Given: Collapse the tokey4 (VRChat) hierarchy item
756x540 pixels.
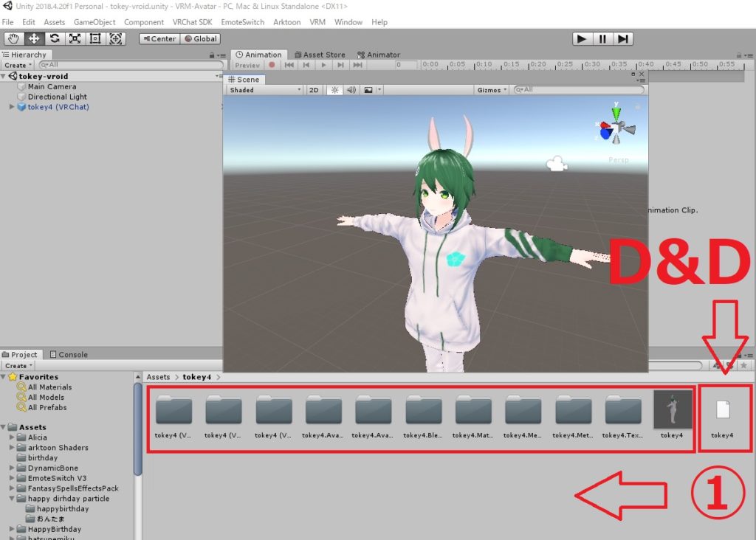Looking at the screenshot, I should pyautogui.click(x=10, y=106).
